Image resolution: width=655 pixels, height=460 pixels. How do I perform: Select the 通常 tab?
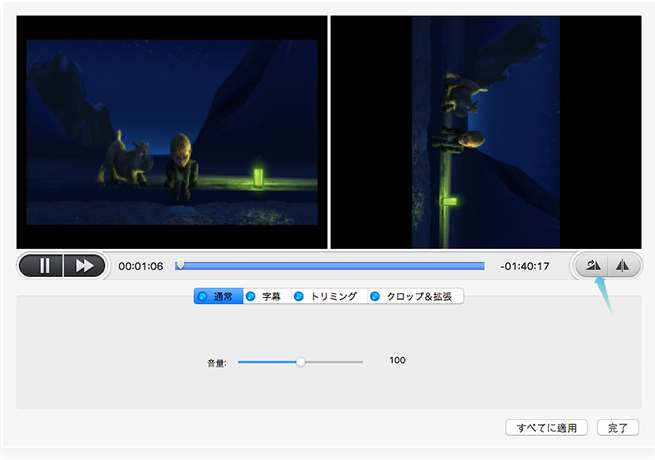coord(218,296)
